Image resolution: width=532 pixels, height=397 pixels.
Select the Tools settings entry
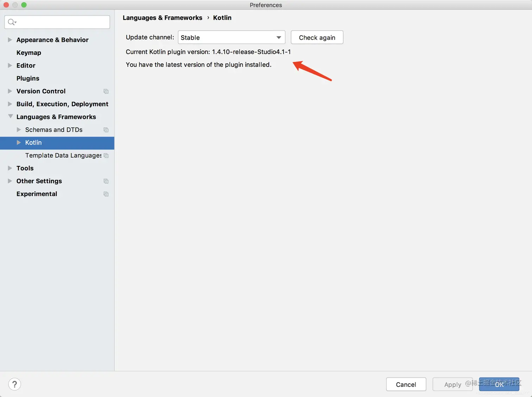(25, 168)
